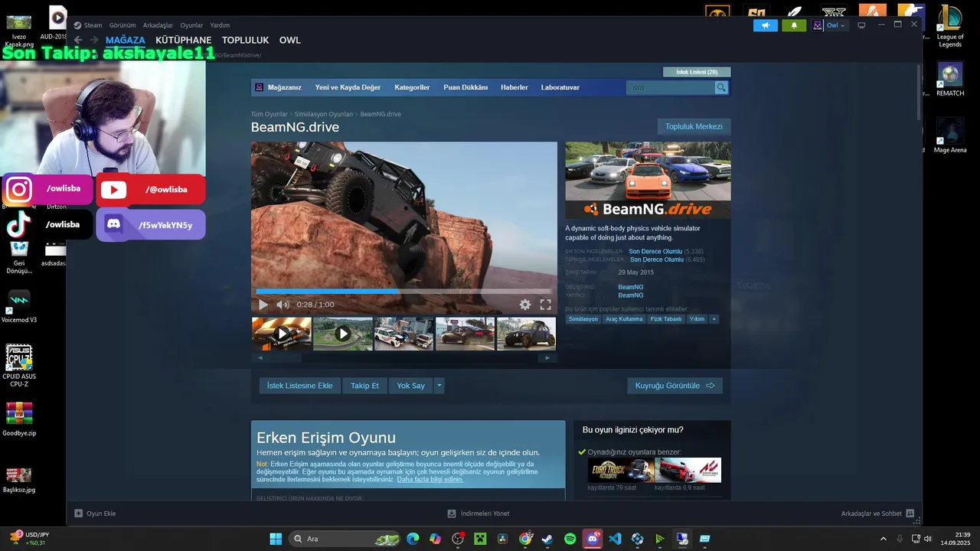The image size is (980, 551).
Task: Click Tüm Oyunlar breadcrumb link
Action: (x=269, y=114)
